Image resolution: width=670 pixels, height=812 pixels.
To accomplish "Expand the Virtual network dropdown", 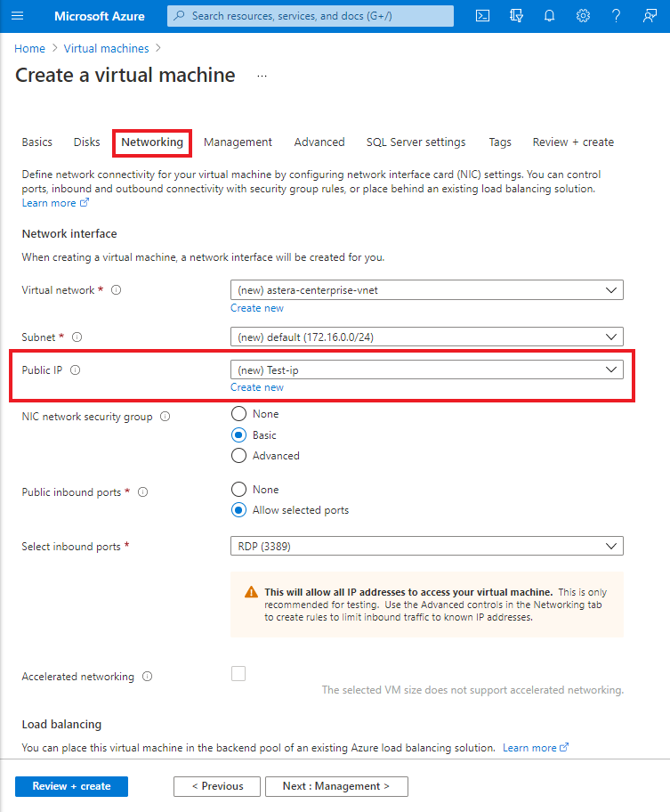I will click(427, 290).
